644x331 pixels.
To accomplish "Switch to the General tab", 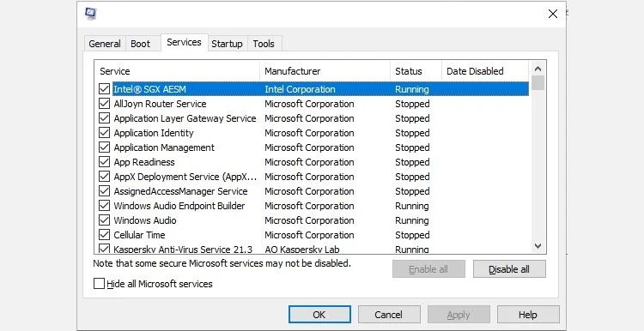I will click(x=105, y=44).
